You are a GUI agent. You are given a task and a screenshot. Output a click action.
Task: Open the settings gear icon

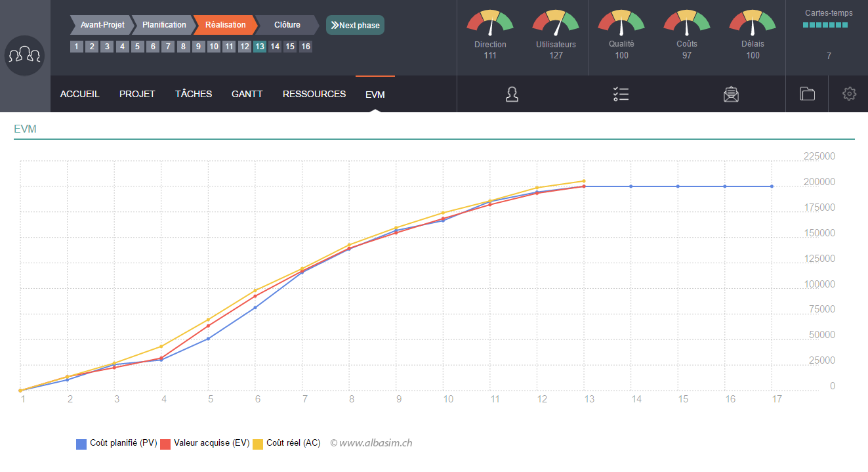click(x=849, y=94)
